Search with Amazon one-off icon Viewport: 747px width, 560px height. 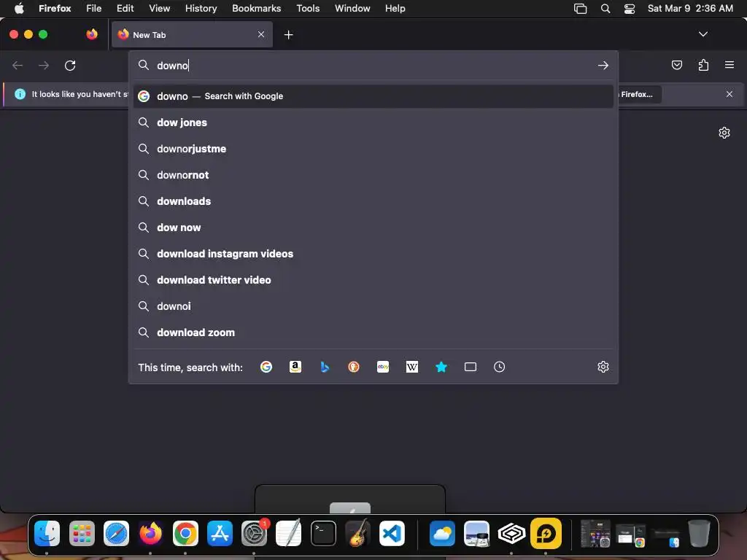[x=295, y=367]
